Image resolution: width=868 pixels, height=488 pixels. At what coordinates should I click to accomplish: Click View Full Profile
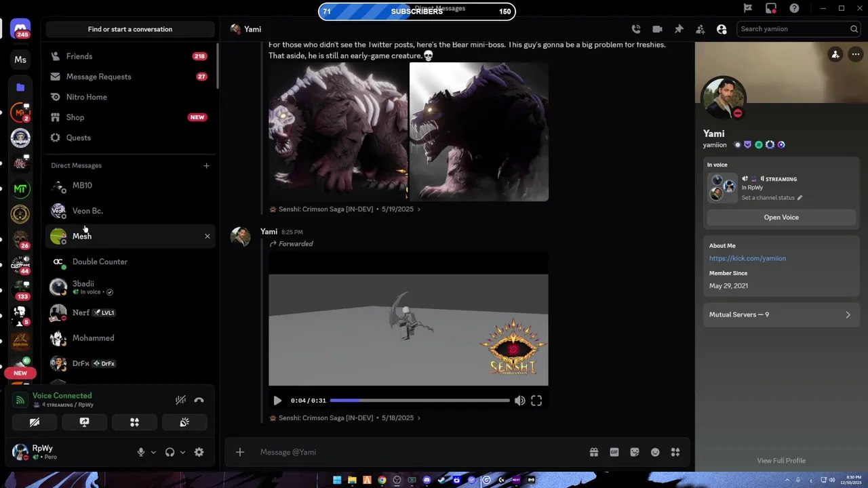(x=781, y=461)
